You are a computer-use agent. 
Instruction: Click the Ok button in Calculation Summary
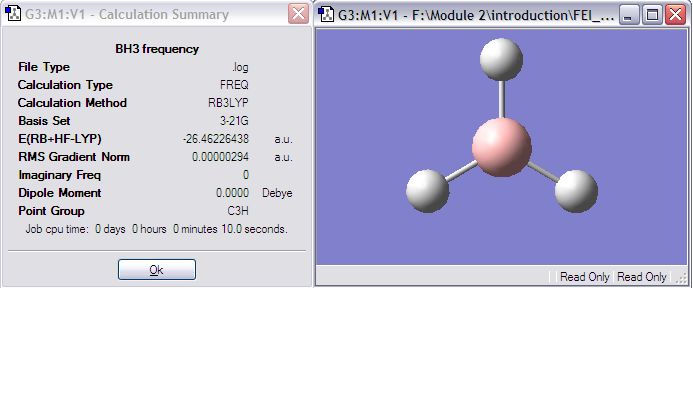156,269
